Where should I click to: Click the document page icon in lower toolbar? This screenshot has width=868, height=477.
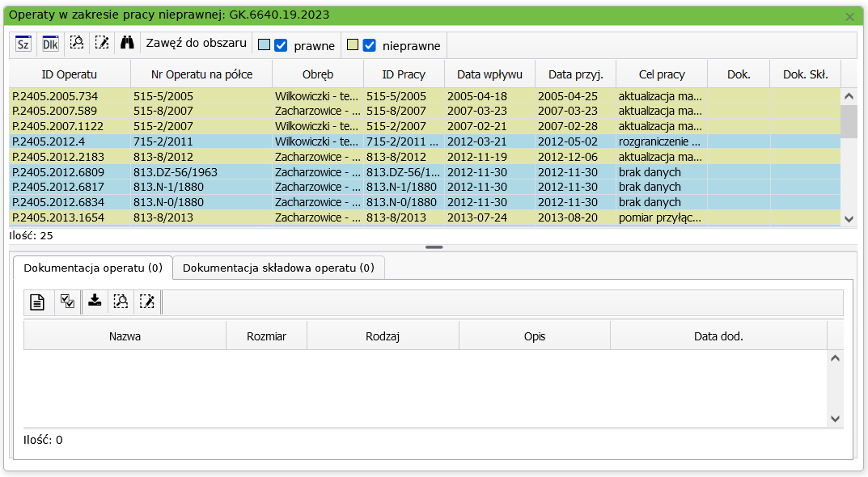coord(37,302)
